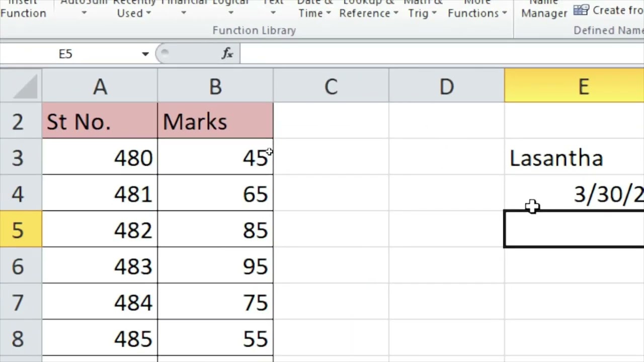Select the highlighted column E header
This screenshot has width=644, height=362.
tap(574, 86)
